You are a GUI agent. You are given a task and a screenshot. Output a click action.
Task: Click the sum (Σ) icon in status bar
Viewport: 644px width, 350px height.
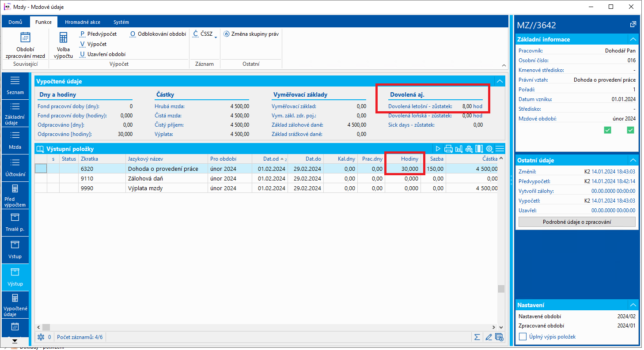[477, 337]
